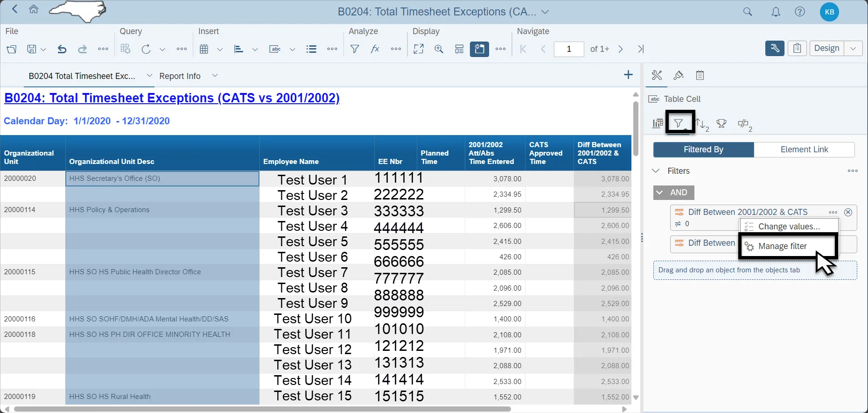Collapse the Filters section chevron
This screenshot has width=868, height=413.
click(x=656, y=171)
